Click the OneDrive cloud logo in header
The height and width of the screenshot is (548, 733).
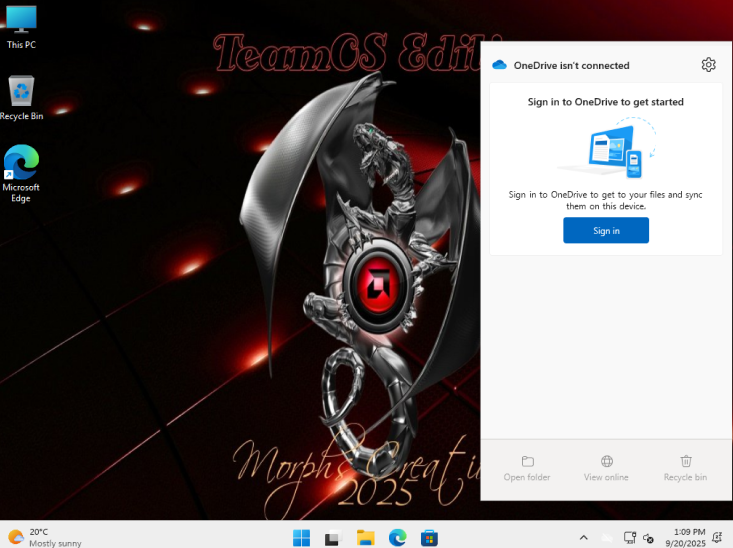(499, 65)
